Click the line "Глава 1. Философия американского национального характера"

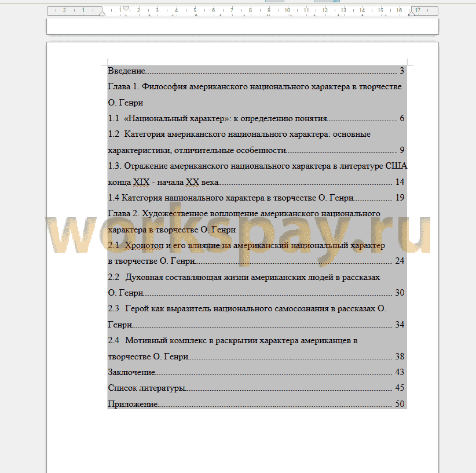point(254,86)
